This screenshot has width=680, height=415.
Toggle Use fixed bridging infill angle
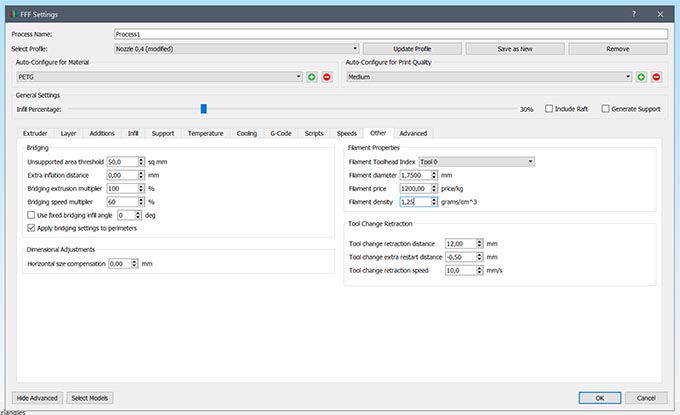30,214
